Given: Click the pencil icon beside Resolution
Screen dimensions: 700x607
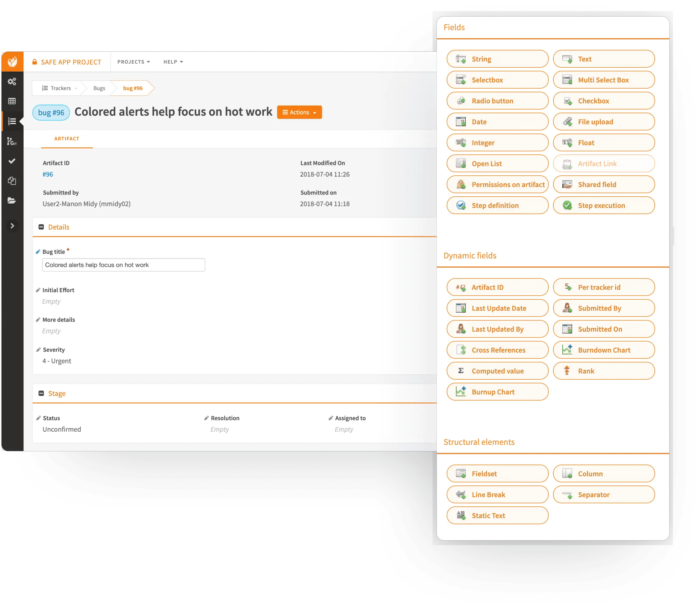Looking at the screenshot, I should (207, 418).
